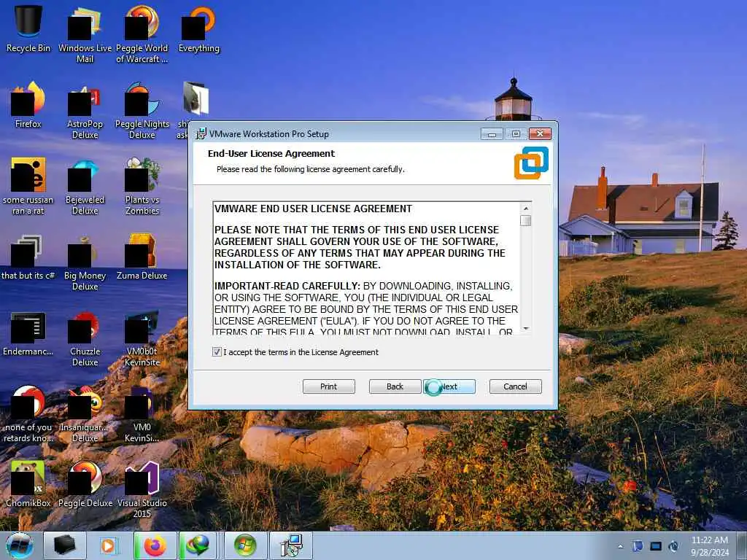The width and height of the screenshot is (747, 560).
Task: Click the license text scrollbar down arrow
Action: 526,329
